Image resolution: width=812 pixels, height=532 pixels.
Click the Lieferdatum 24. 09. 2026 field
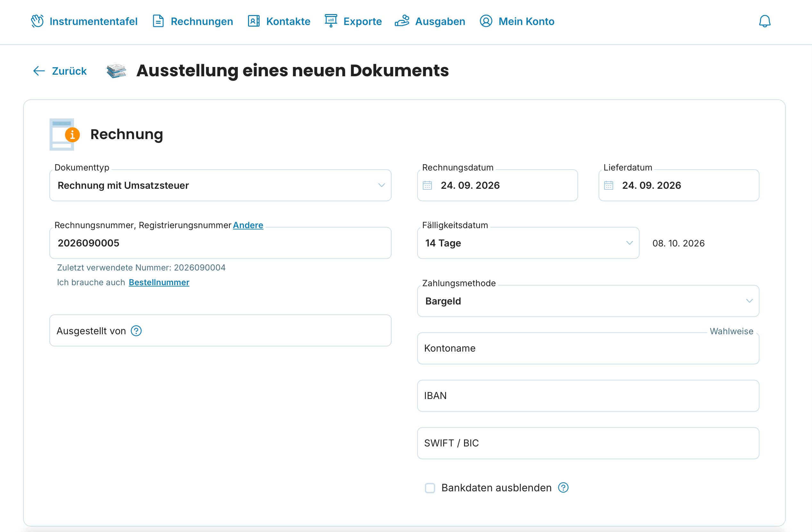[679, 185]
